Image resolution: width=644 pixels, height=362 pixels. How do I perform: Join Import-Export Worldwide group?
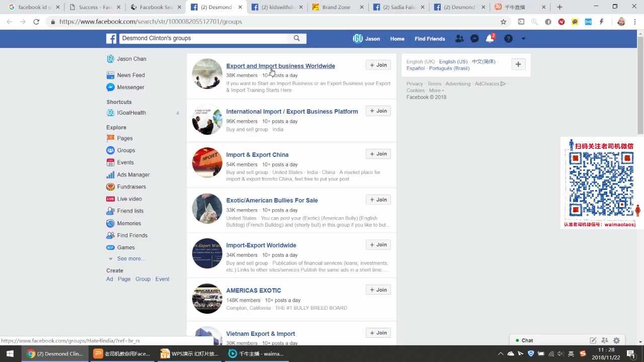point(378,244)
